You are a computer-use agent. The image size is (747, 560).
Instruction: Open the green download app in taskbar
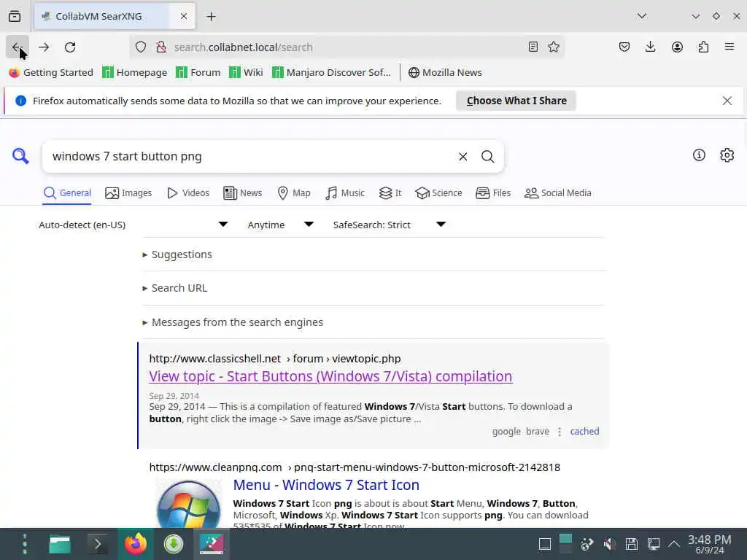174,544
